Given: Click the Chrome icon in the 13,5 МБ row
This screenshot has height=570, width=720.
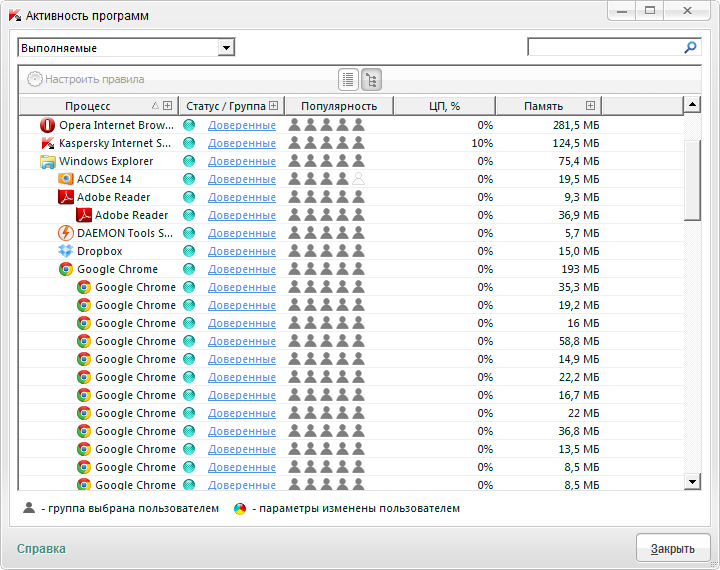Looking at the screenshot, I should (84, 449).
